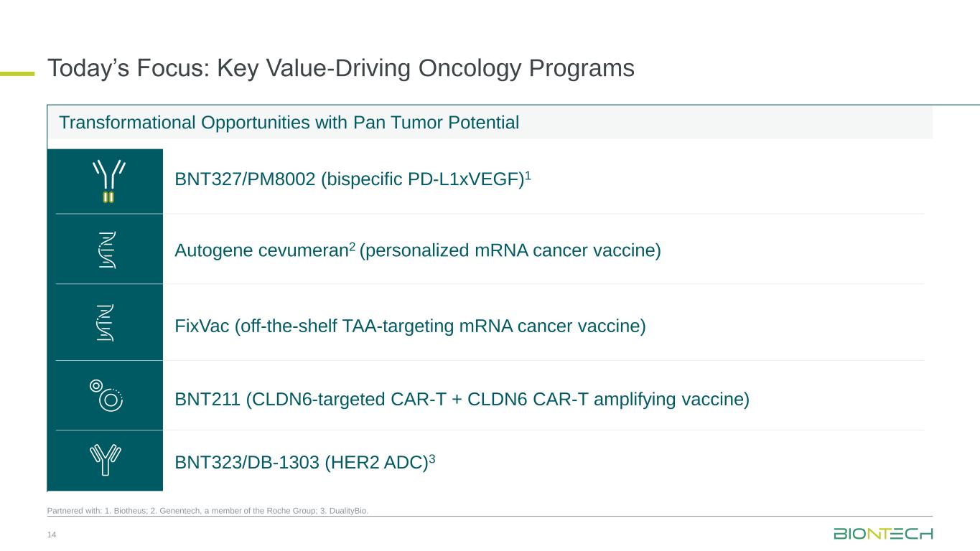Click the Transformational Opportunities header bar

(488, 123)
